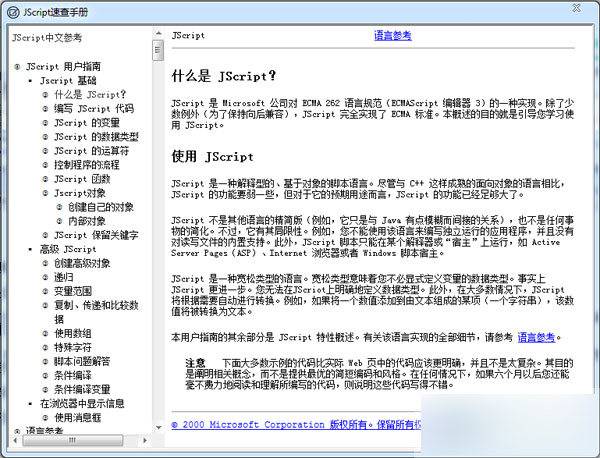Open the 语言参考 link at the top
The width and height of the screenshot is (600, 458).
(x=392, y=36)
